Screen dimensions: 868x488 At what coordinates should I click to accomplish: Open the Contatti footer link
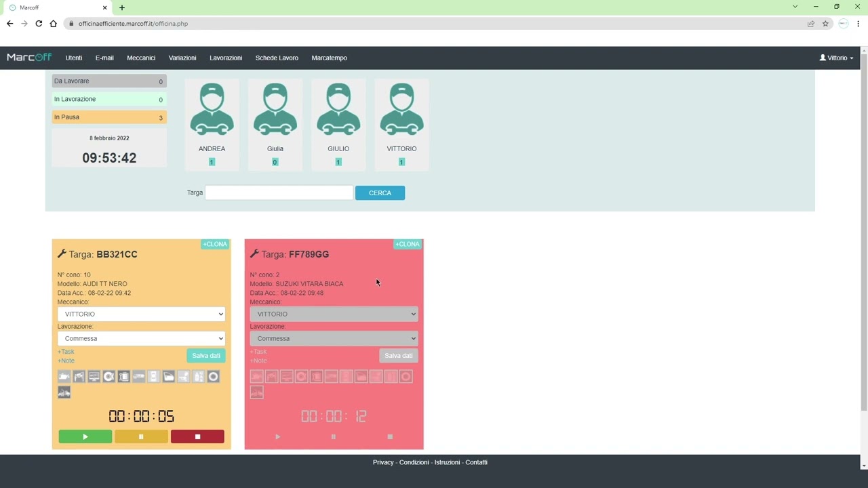476,462
